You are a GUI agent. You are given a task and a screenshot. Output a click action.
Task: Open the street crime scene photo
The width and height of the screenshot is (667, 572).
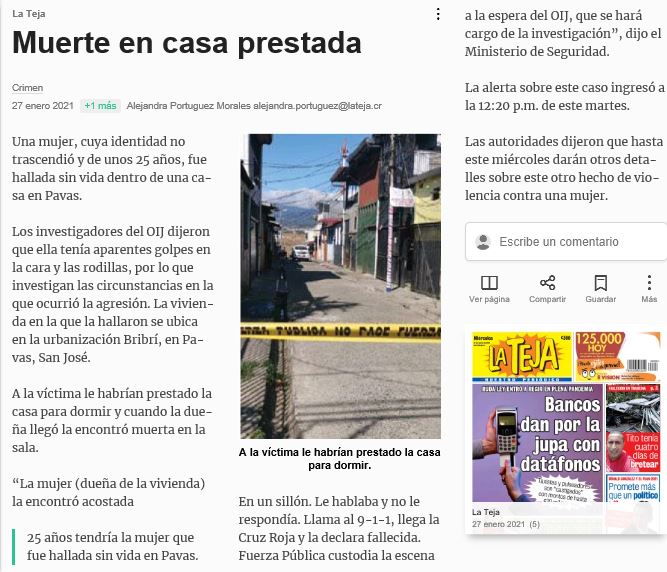pos(340,286)
